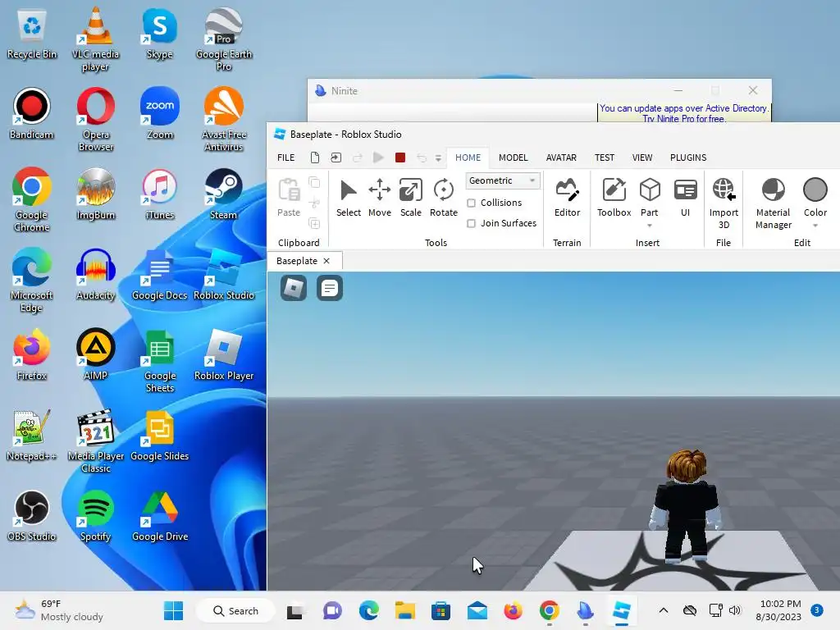This screenshot has width=840, height=630.
Task: Switch to the MODEL ribbon tab
Action: [x=514, y=157]
